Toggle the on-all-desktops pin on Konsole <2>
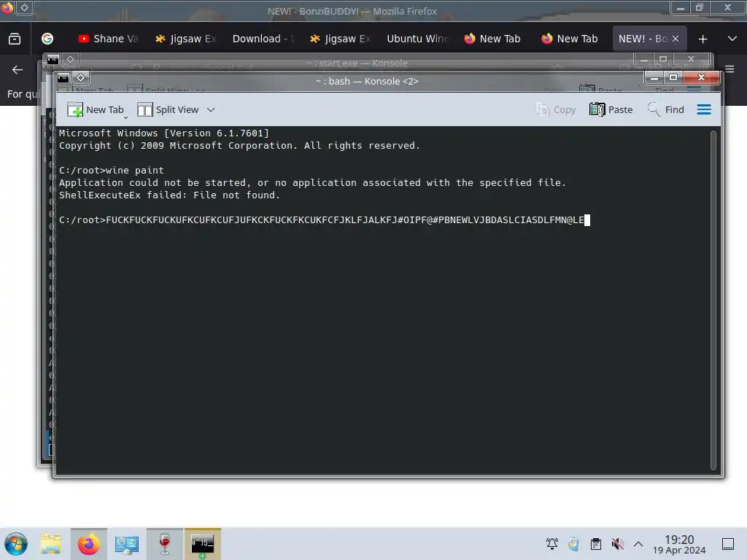Image resolution: width=747 pixels, height=560 pixels. pos(80,77)
